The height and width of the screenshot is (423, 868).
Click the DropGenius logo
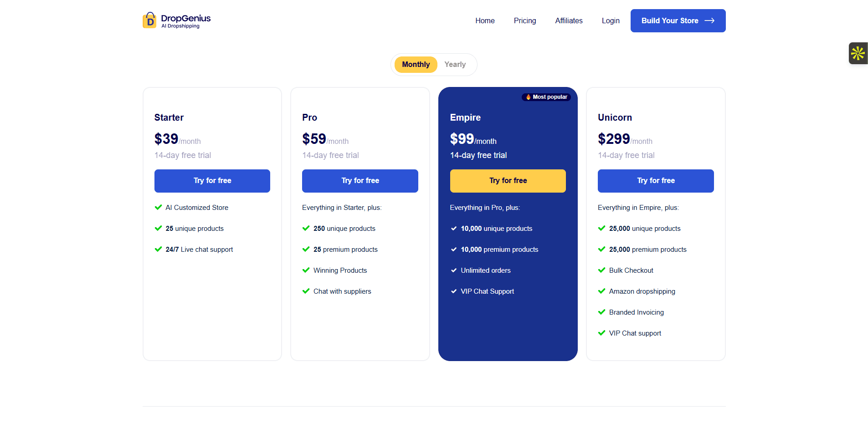(176, 20)
